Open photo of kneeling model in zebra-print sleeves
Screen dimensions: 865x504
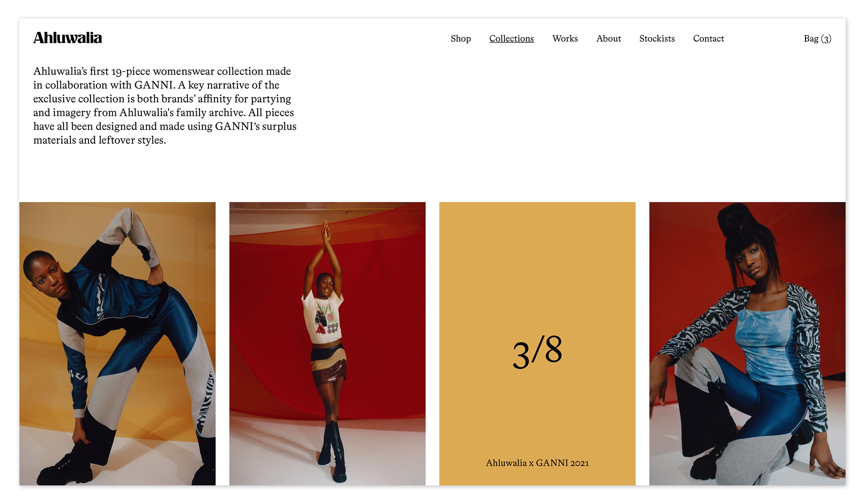tap(747, 343)
